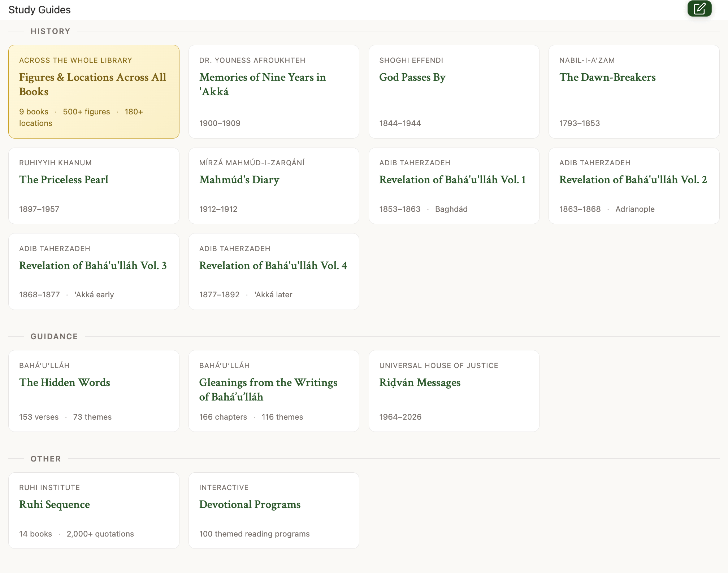Click the green compose edit icon
728x573 pixels.
(699, 9)
